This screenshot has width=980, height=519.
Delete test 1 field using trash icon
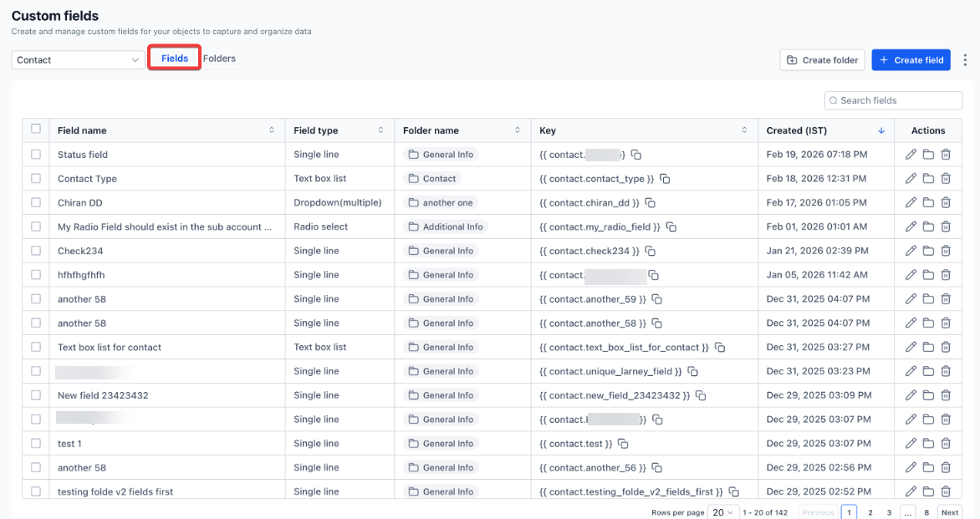pos(946,444)
